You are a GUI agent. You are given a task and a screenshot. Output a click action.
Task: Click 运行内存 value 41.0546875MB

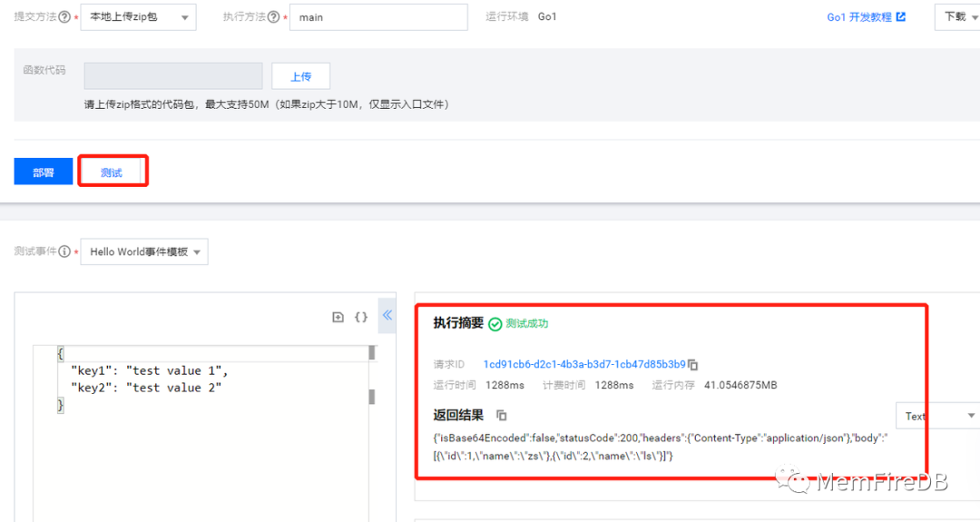740,385
